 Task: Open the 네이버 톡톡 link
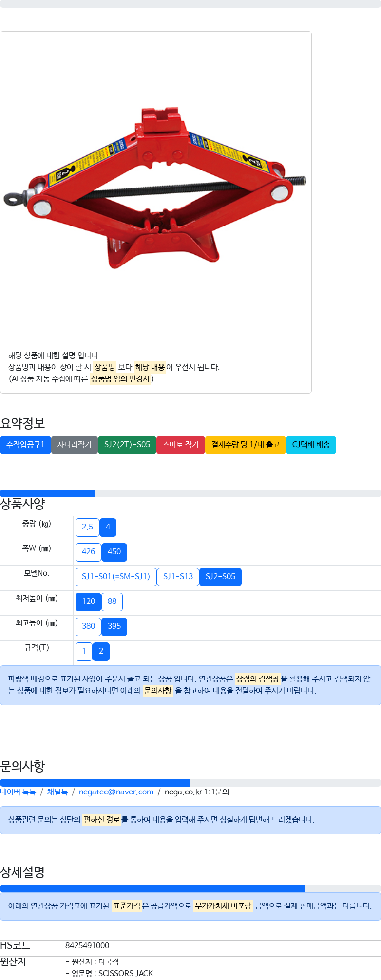pyautogui.click(x=18, y=792)
